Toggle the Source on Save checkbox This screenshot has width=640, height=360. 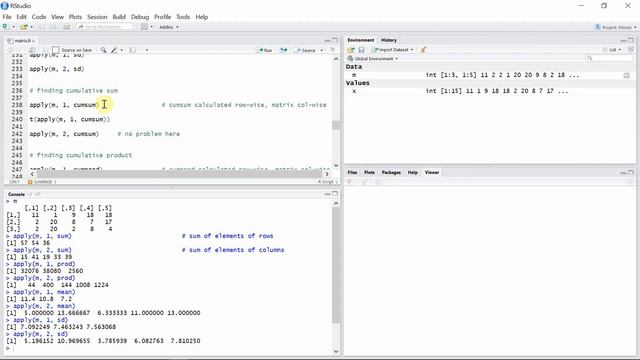click(56, 50)
